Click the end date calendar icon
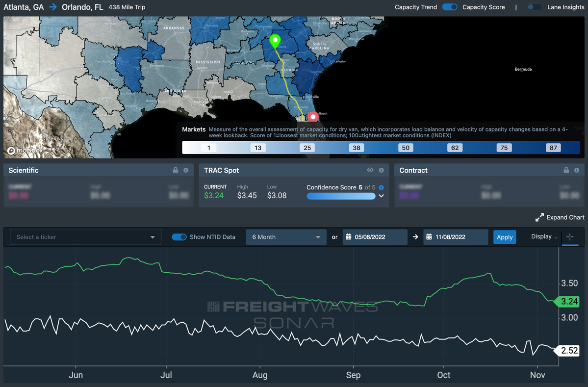Viewport: 588px width, 387px height. 429,236
